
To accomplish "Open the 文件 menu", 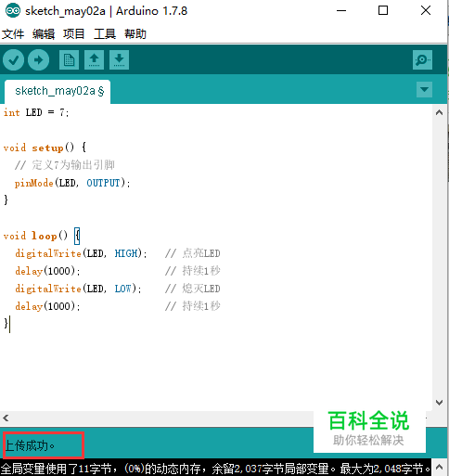I will tap(13, 33).
